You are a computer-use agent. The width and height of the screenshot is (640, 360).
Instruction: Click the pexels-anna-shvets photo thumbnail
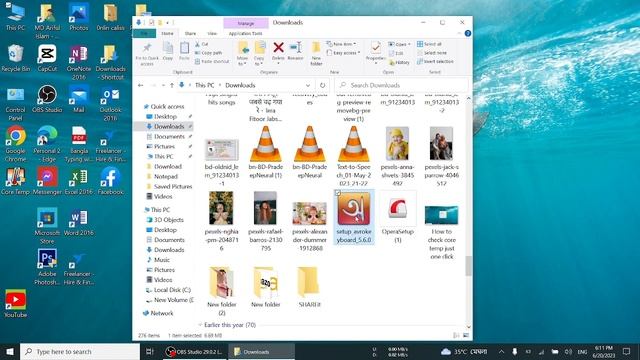click(398, 144)
